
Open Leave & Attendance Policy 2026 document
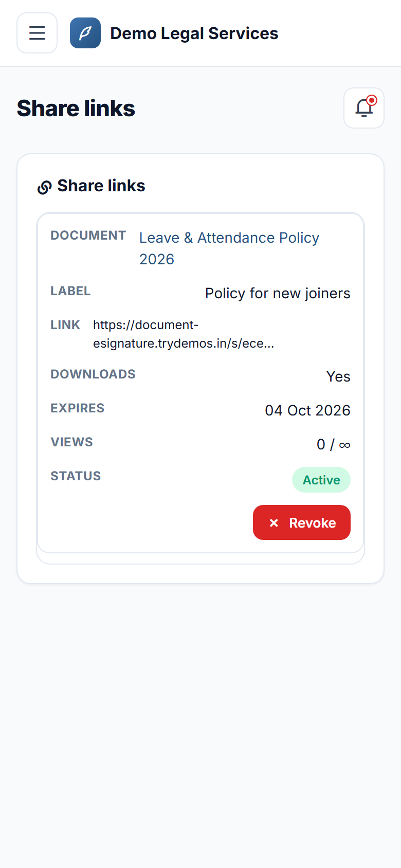[x=229, y=248]
